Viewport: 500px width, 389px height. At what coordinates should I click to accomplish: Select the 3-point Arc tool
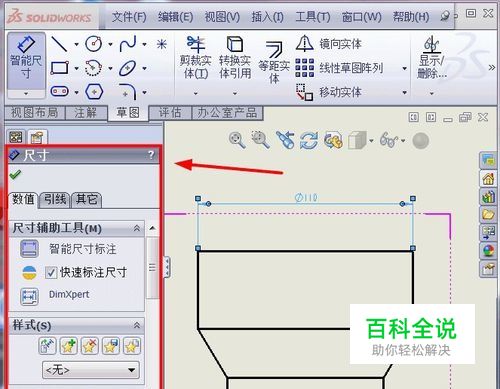93,68
